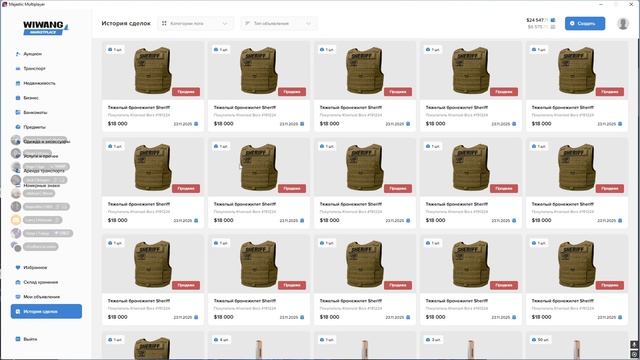
Task: Open the Аукцион section icon
Action: 18,54
